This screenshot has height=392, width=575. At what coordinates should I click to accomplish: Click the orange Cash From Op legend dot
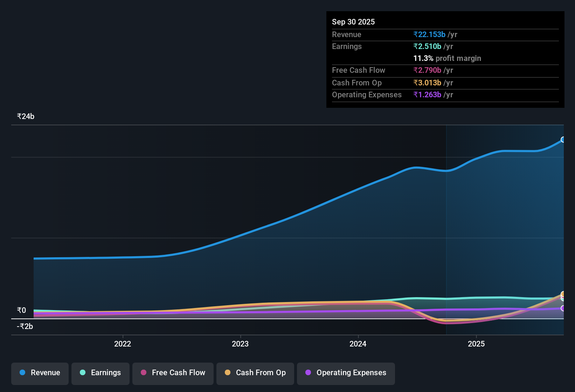pyautogui.click(x=228, y=373)
